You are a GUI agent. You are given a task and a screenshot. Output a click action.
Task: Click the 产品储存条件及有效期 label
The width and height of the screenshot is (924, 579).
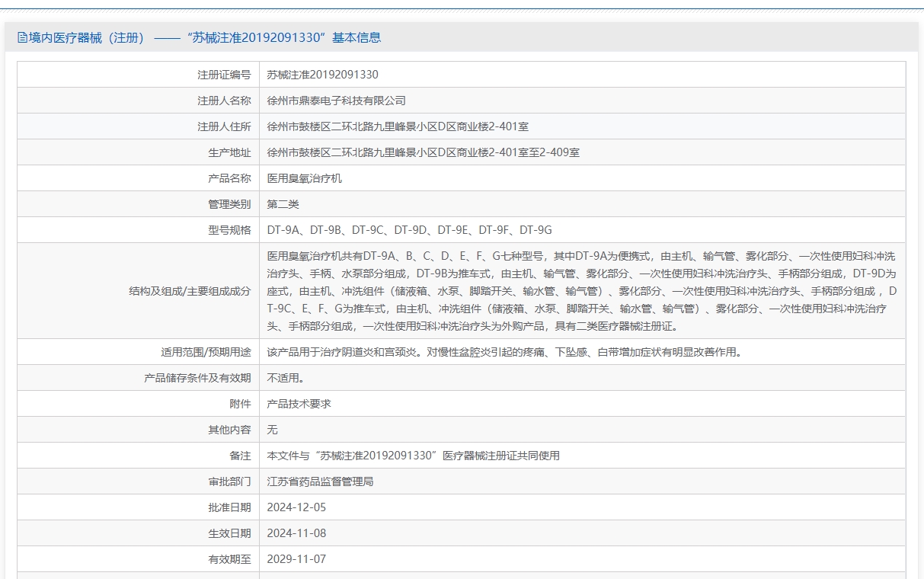pyautogui.click(x=197, y=378)
